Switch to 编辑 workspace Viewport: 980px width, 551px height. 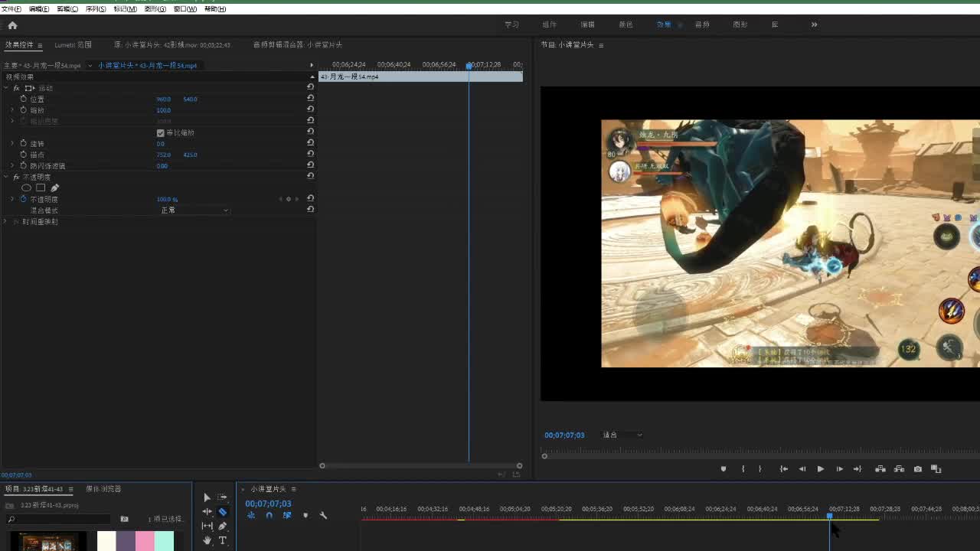pyautogui.click(x=587, y=24)
